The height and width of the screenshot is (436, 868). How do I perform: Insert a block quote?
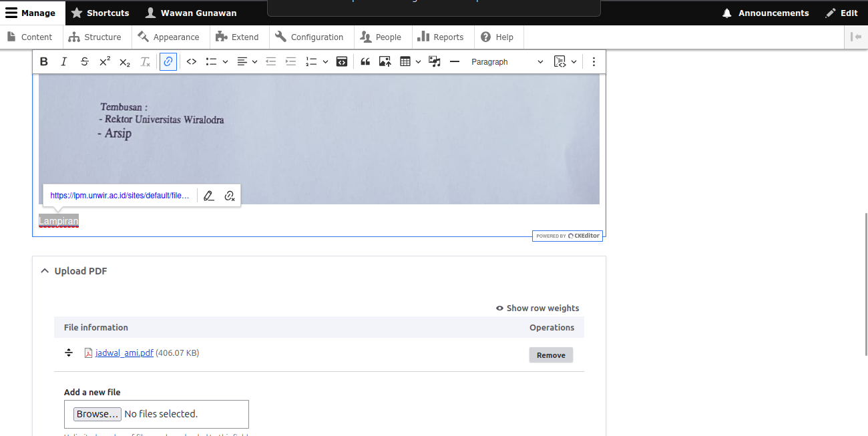[365, 62]
